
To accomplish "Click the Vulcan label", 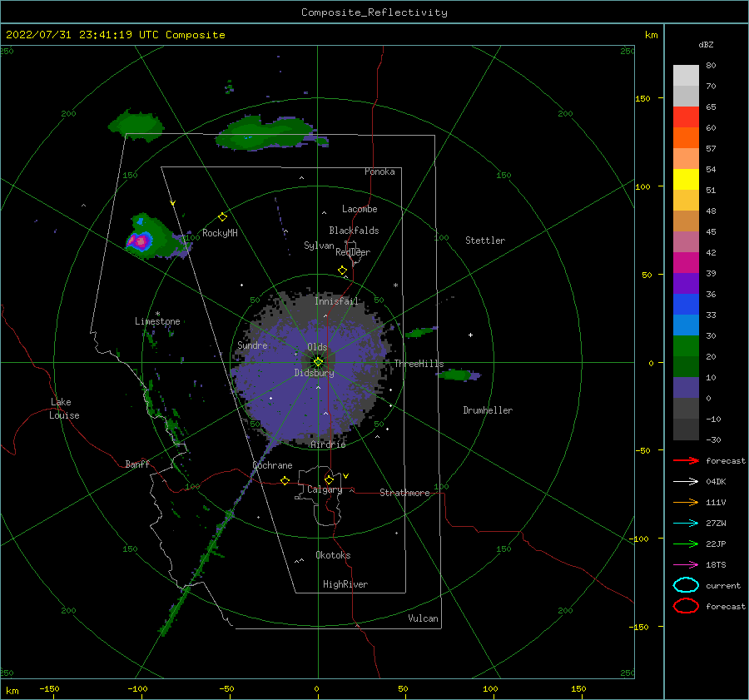I will tap(424, 618).
